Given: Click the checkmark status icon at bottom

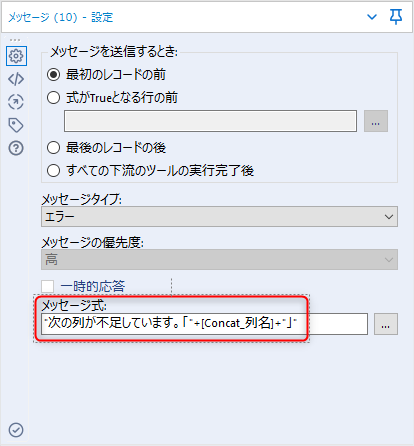Looking at the screenshot, I should [x=16, y=430].
